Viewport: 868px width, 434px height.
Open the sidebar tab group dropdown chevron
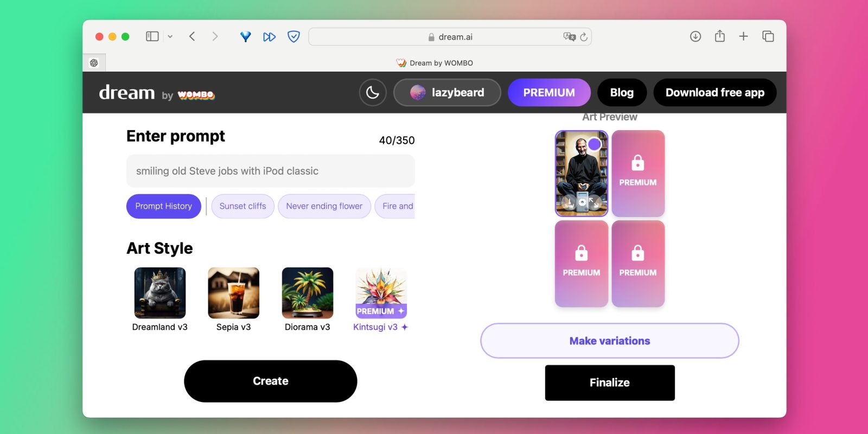click(170, 36)
